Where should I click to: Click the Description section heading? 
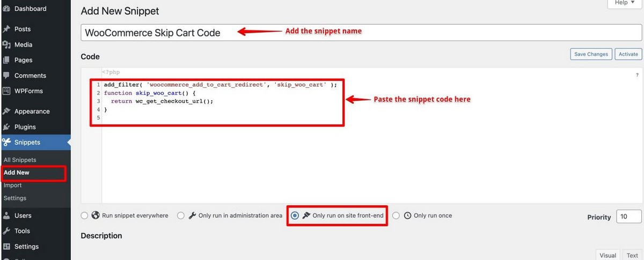pos(101,235)
